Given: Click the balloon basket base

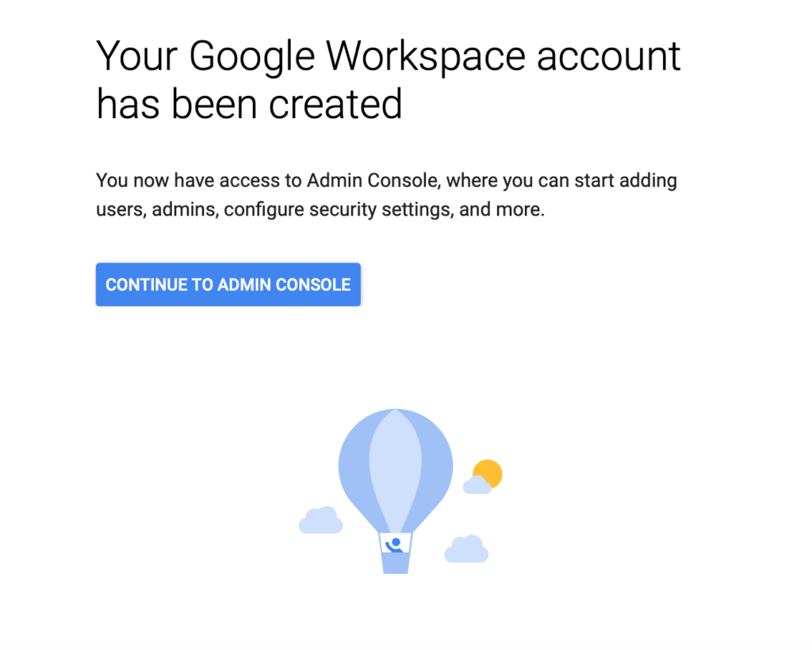Looking at the screenshot, I should tap(395, 563).
